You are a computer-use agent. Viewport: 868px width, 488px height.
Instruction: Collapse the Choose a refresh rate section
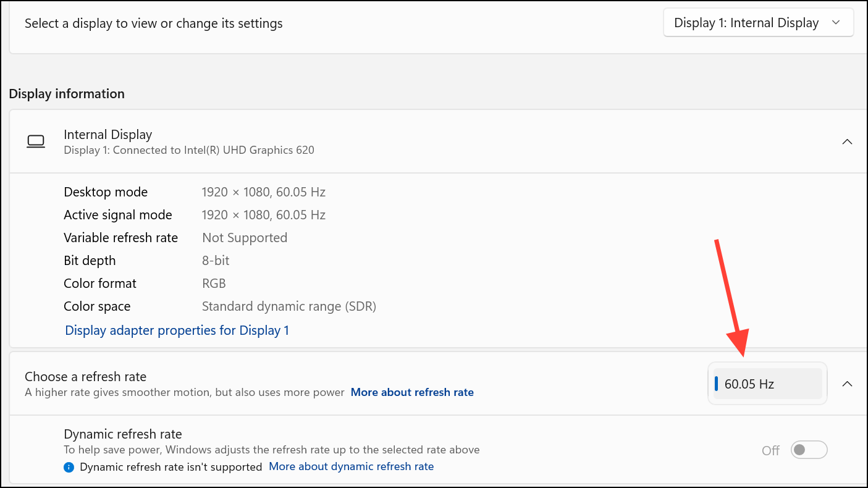[847, 383]
